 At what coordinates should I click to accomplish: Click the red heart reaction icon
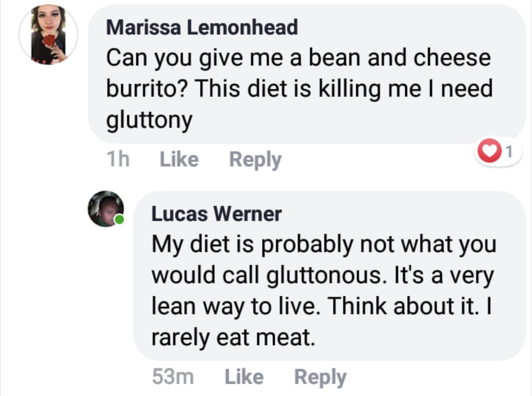click(489, 151)
